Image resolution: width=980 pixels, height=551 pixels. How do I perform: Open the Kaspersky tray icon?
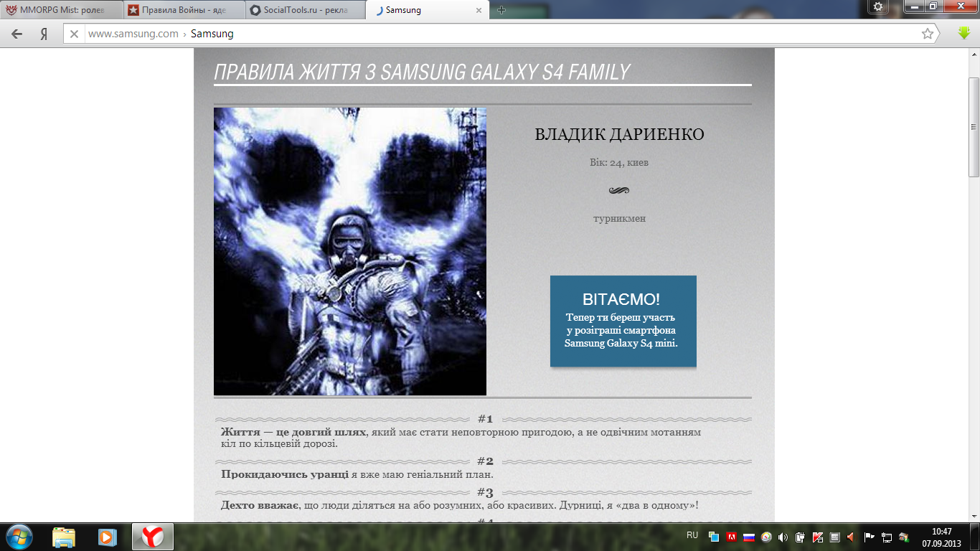click(x=818, y=537)
